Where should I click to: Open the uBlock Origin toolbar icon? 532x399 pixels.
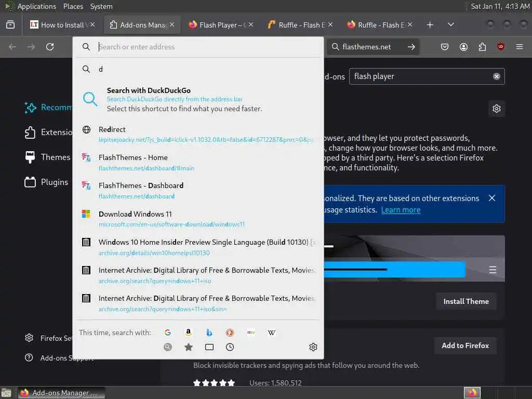pyautogui.click(x=501, y=46)
